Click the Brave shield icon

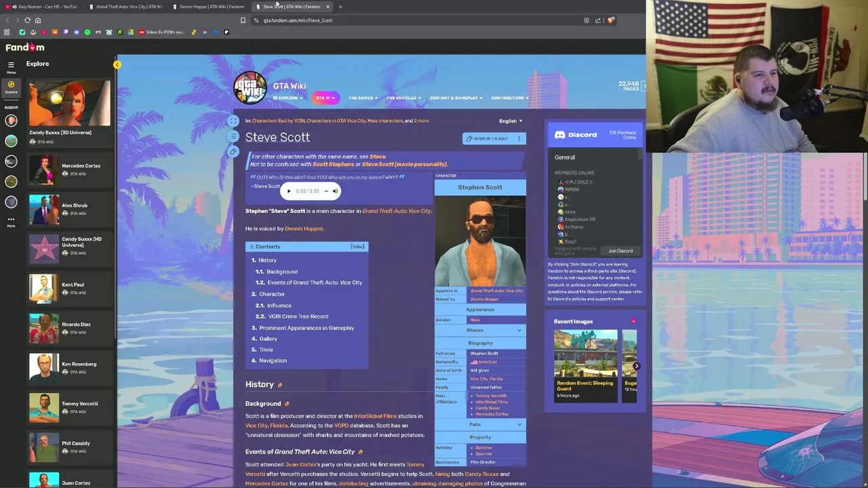coord(610,20)
